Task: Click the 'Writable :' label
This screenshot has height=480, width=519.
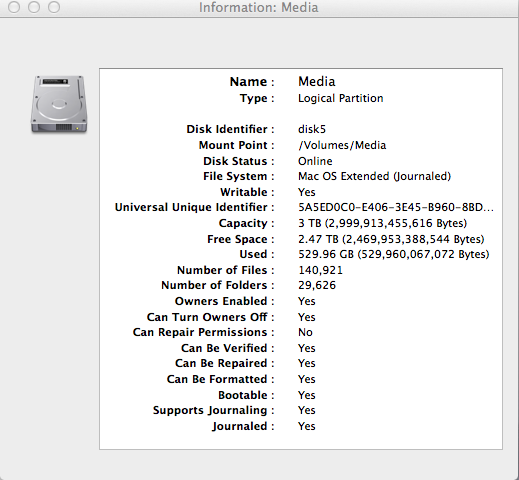Action: tap(247, 192)
